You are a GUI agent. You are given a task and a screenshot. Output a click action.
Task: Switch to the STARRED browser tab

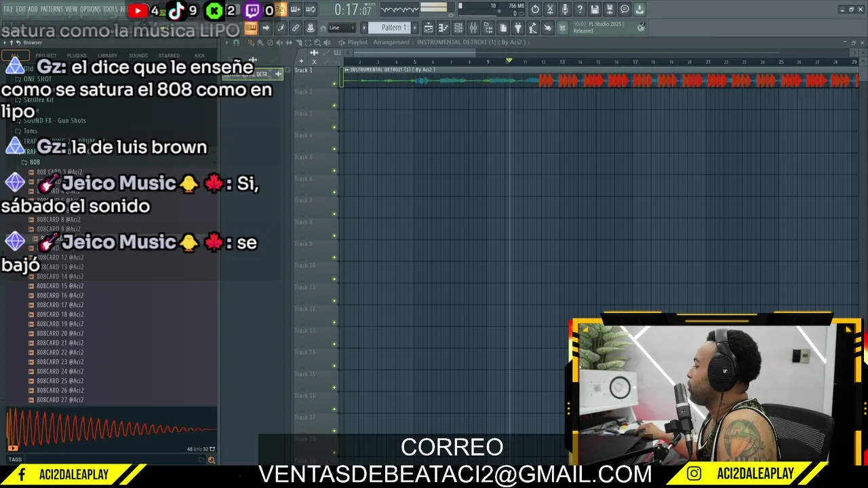(x=169, y=56)
